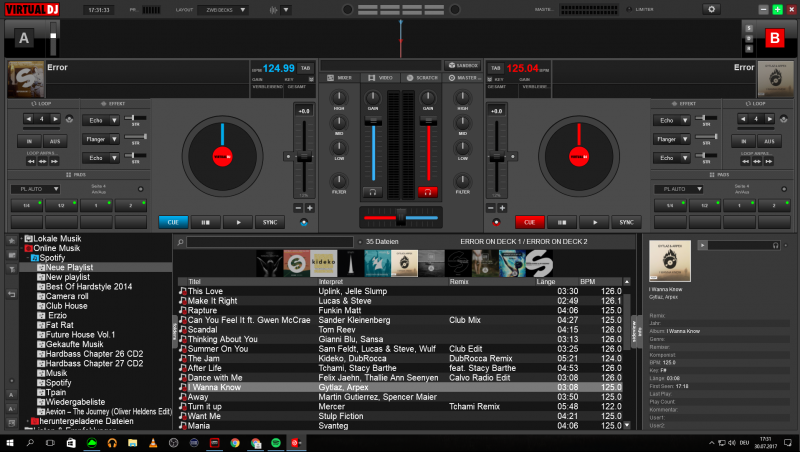Click the loop IN button on deck A

(29, 141)
